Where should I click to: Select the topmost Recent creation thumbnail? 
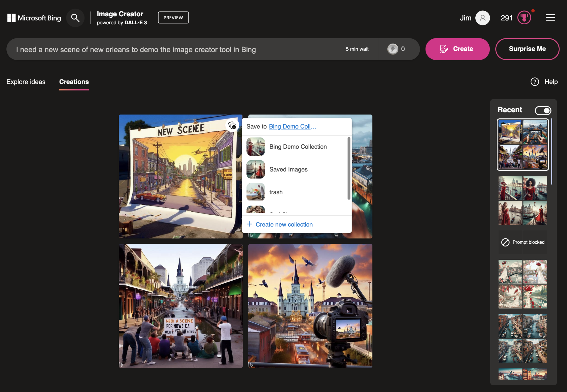(x=522, y=144)
